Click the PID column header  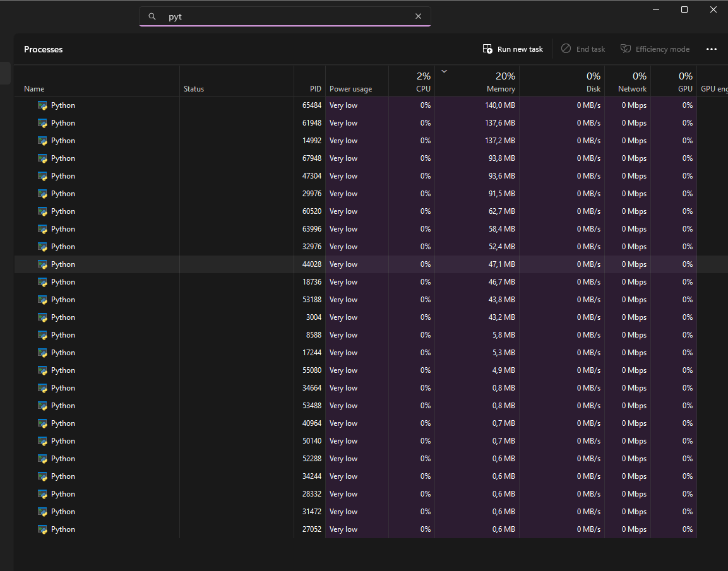[x=315, y=89]
